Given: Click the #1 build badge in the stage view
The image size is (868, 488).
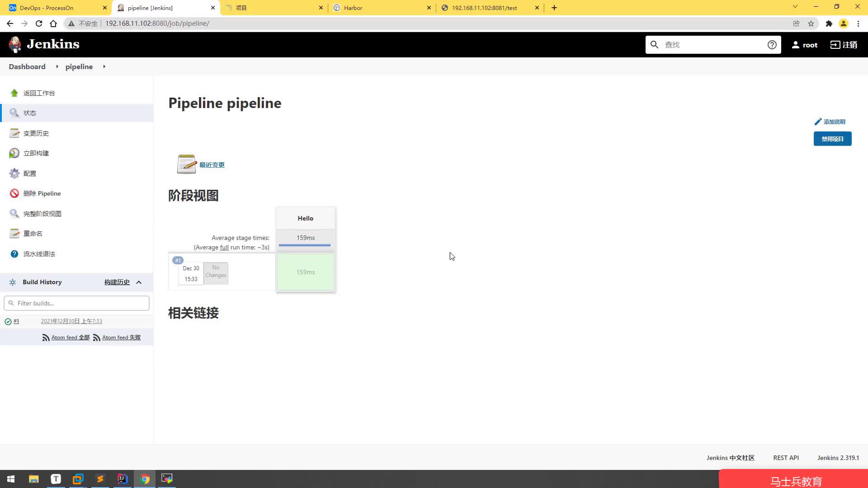Looking at the screenshot, I should click(x=178, y=260).
